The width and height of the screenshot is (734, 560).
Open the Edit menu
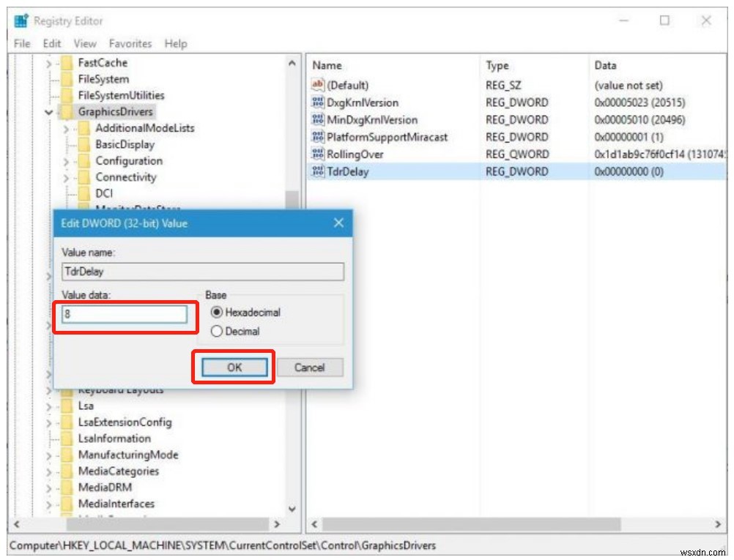pyautogui.click(x=52, y=43)
